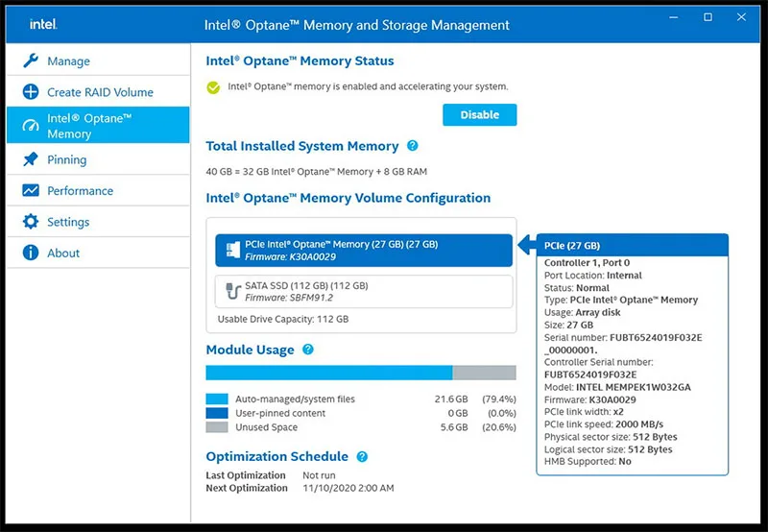Maximize the application window
Screen dimensions: 768x532
pyautogui.click(x=708, y=17)
